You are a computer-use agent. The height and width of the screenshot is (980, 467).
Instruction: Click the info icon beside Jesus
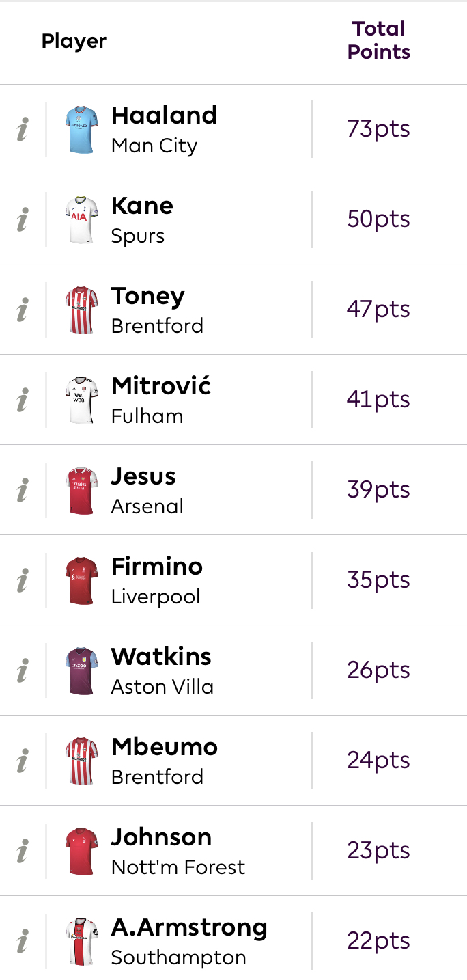point(21,489)
